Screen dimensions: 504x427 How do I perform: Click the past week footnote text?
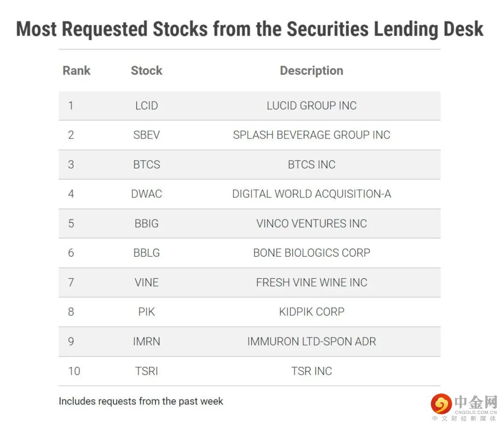pyautogui.click(x=141, y=401)
